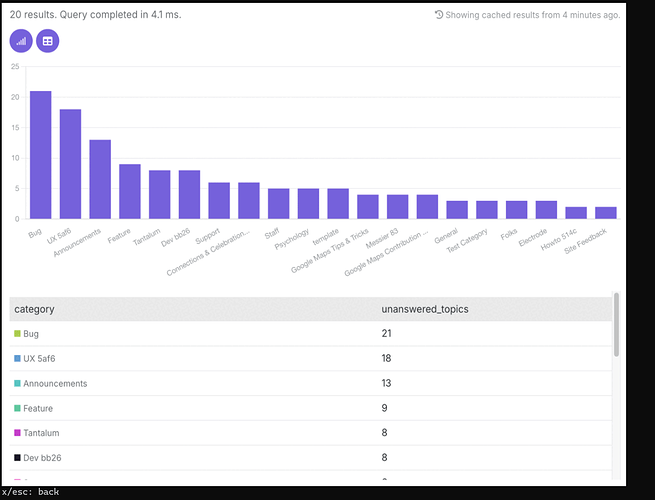The image size is (655, 500).
Task: Click the results table vertical scrollbar
Action: click(x=616, y=325)
